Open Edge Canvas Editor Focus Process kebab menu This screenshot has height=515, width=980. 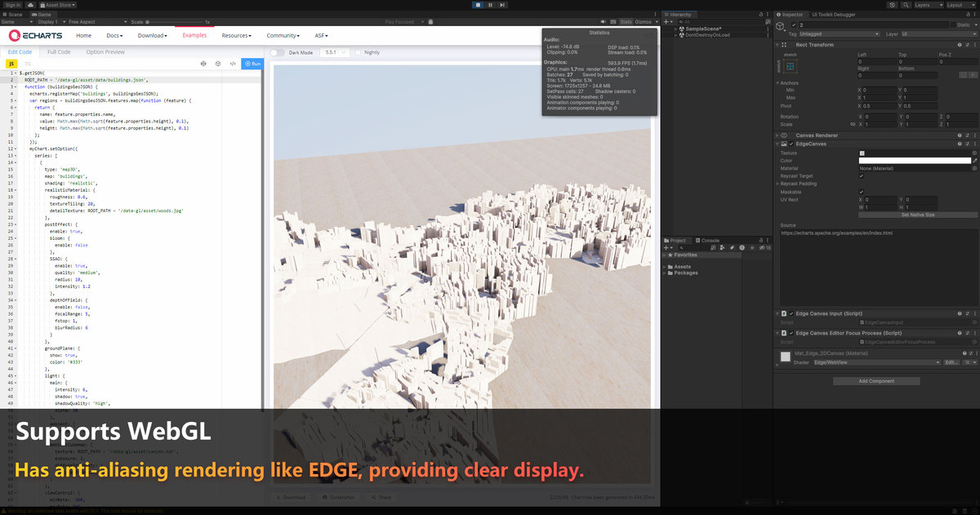(973, 333)
